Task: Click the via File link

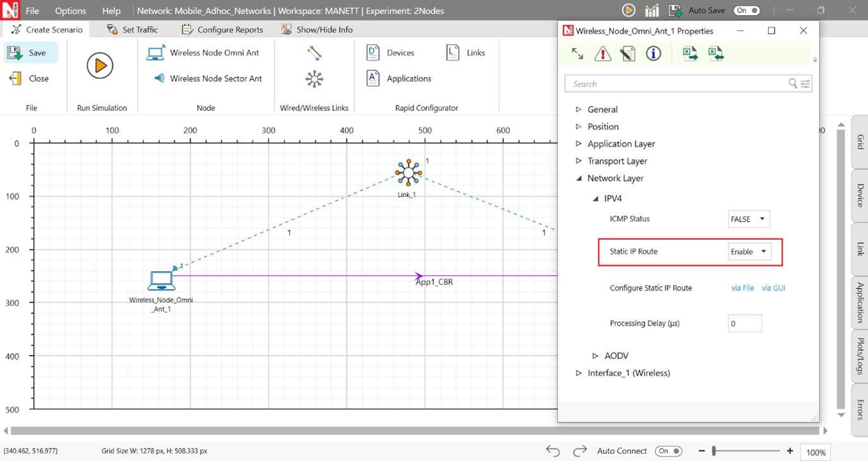Action: (742, 288)
